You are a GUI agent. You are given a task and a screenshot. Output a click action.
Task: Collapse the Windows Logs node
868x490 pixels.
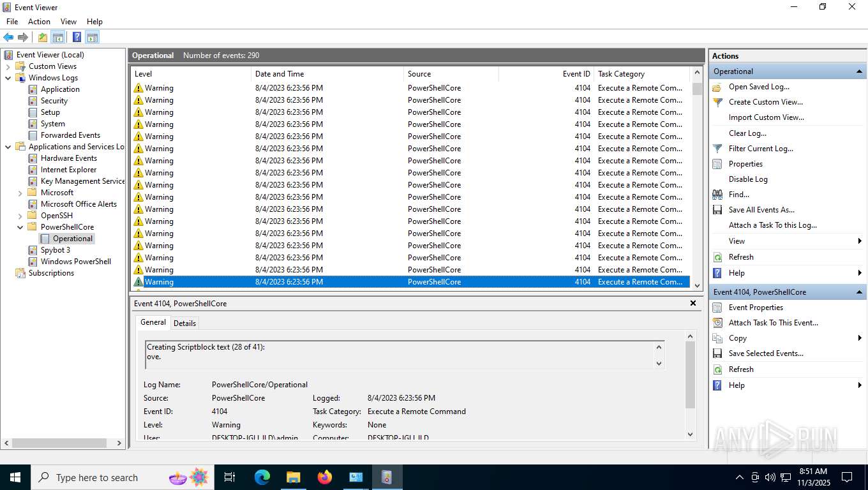[x=8, y=78]
